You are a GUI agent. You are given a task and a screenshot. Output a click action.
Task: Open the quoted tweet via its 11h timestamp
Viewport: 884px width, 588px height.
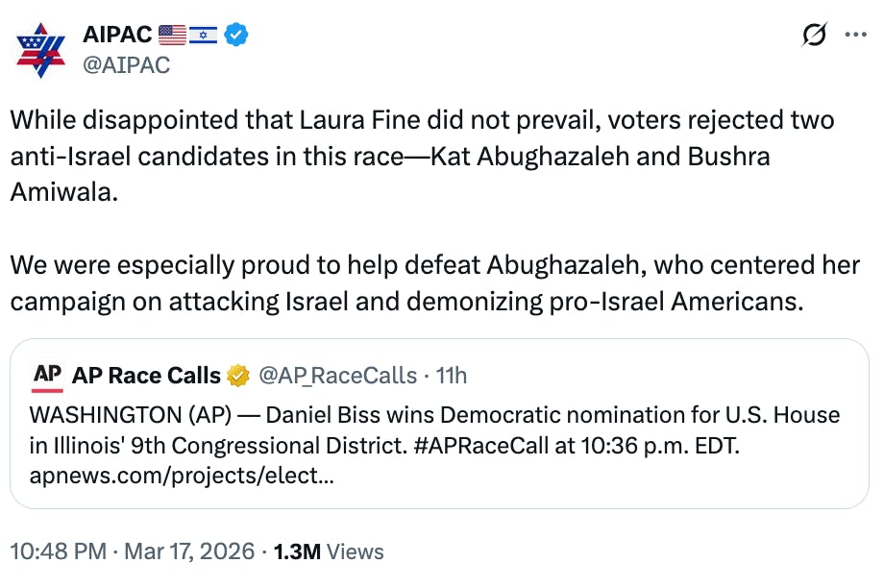[451, 376]
